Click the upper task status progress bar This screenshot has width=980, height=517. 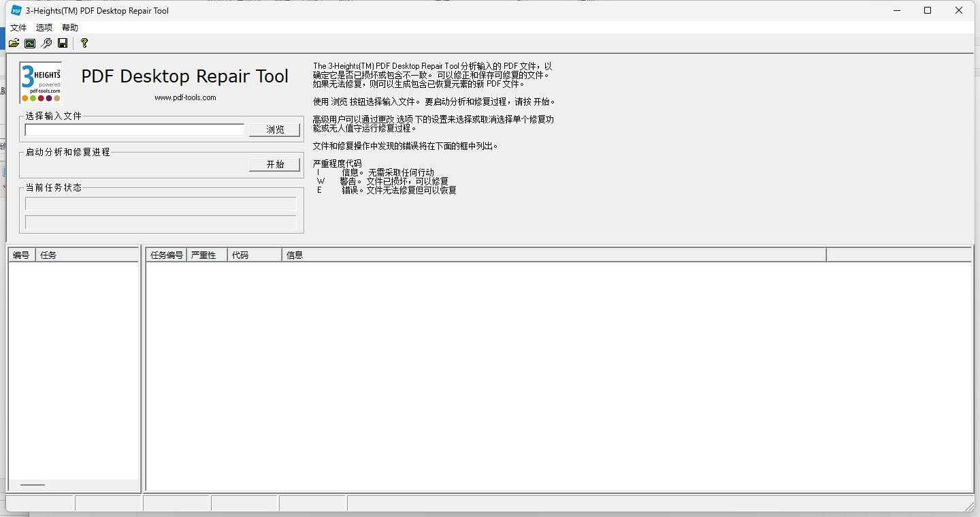(x=161, y=204)
